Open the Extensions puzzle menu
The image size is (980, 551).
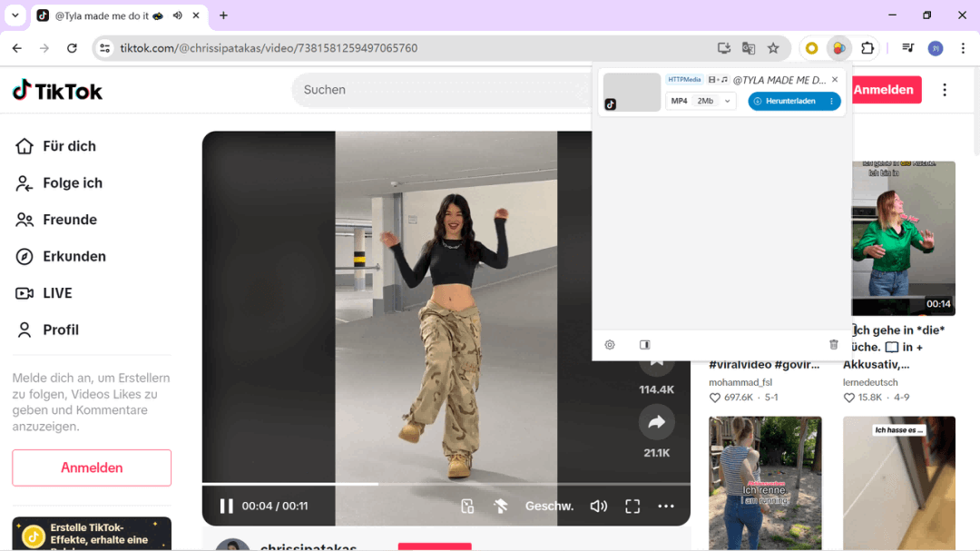click(867, 48)
